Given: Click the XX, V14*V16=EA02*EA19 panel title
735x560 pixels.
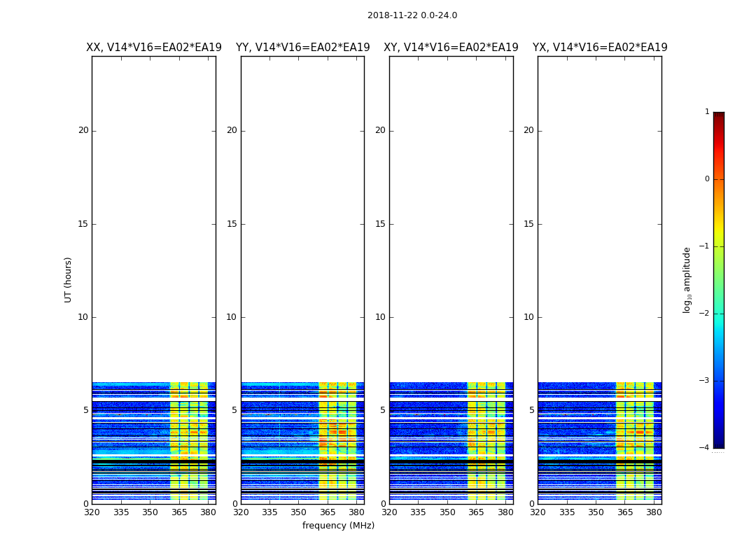Looking at the screenshot, I should (154, 48).
